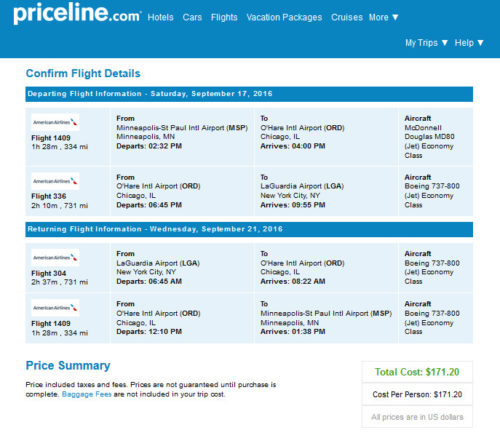The height and width of the screenshot is (446, 500).
Task: Click the Price Summary heading
Action: pyautogui.click(x=68, y=365)
